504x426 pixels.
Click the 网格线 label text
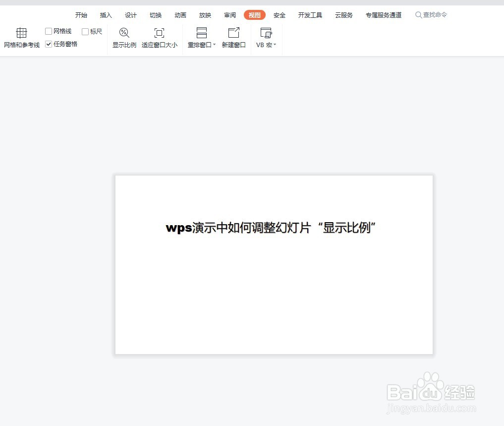[62, 31]
